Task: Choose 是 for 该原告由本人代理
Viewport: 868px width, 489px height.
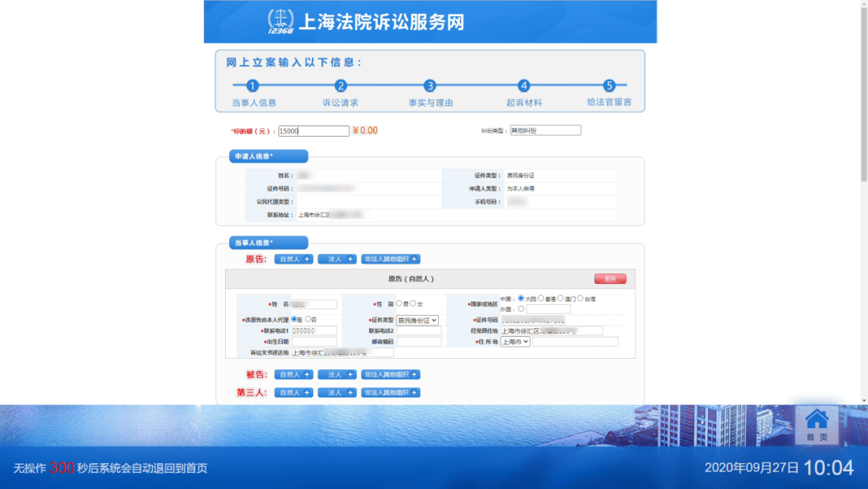Action: tap(294, 319)
